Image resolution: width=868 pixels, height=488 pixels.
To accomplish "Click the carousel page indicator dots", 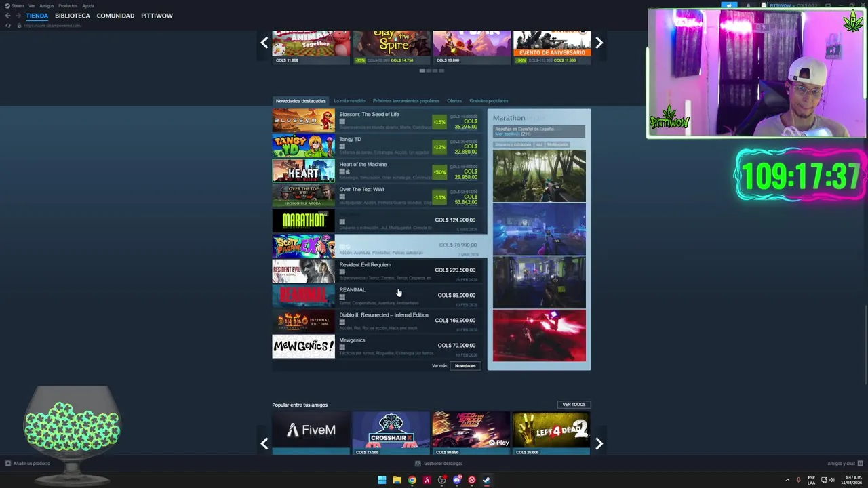I will pyautogui.click(x=431, y=70).
